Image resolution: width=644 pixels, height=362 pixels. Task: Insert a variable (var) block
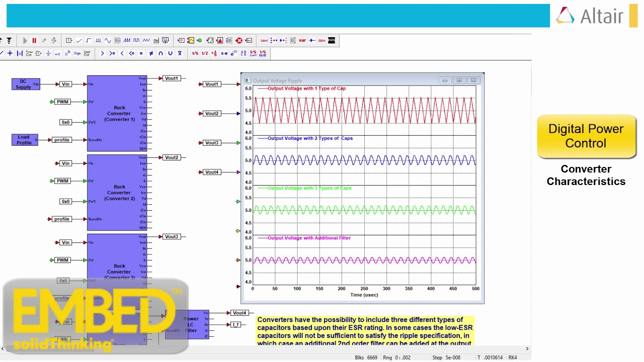[302, 40]
